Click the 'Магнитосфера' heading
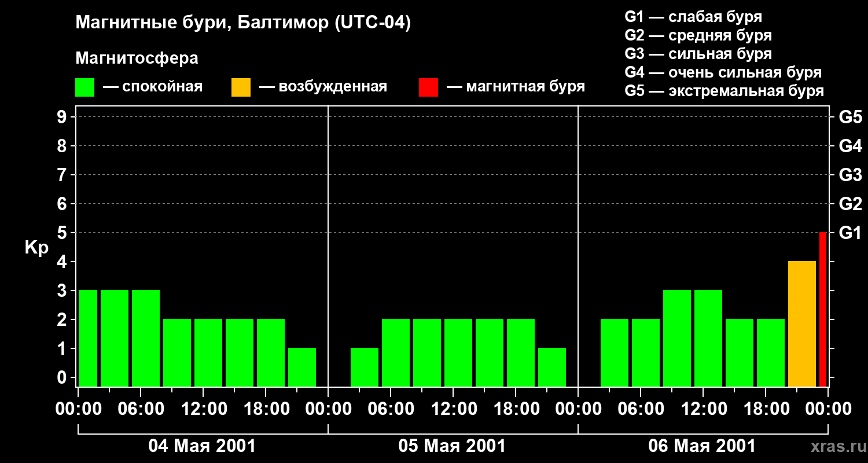This screenshot has height=463, width=868. (x=137, y=58)
